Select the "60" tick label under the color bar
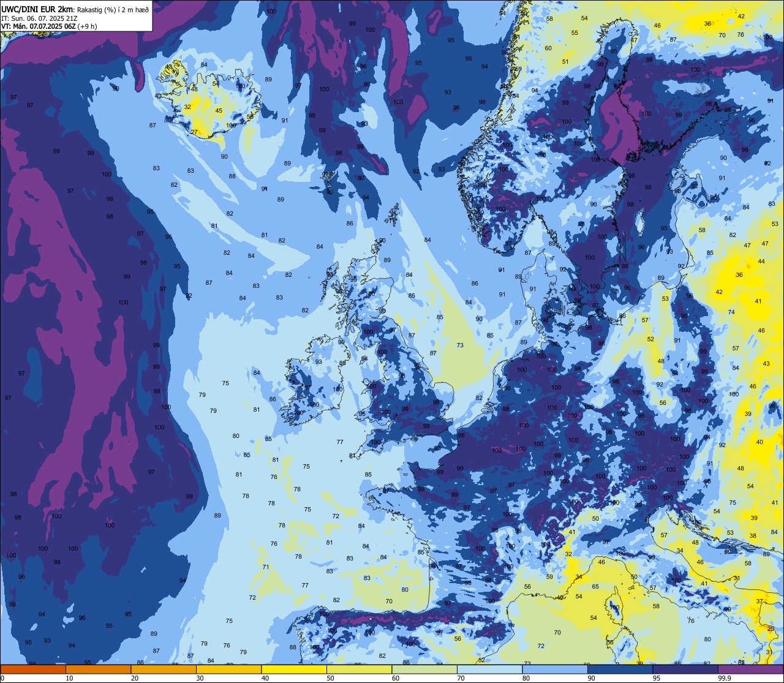Image resolution: width=784 pixels, height=683 pixels. pyautogui.click(x=396, y=678)
